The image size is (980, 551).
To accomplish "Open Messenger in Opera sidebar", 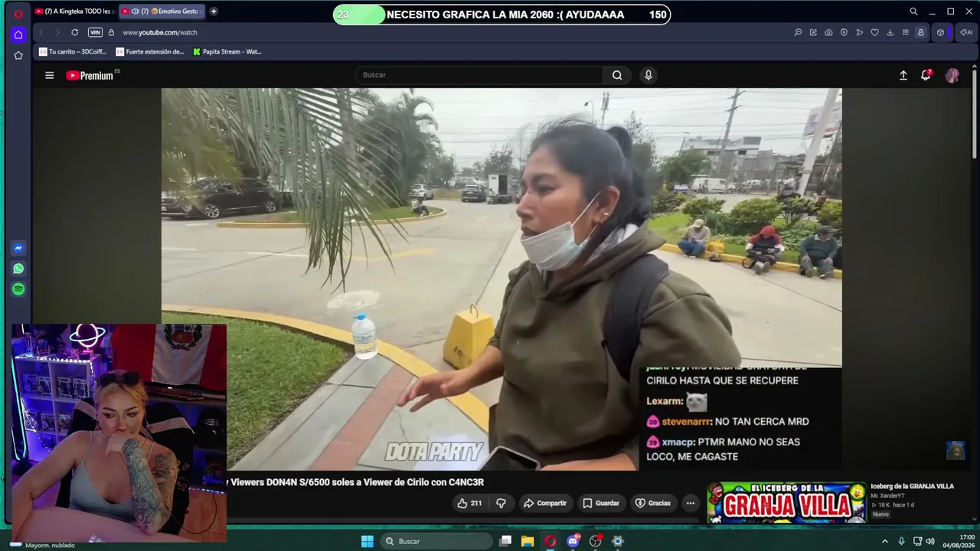I will tap(18, 248).
